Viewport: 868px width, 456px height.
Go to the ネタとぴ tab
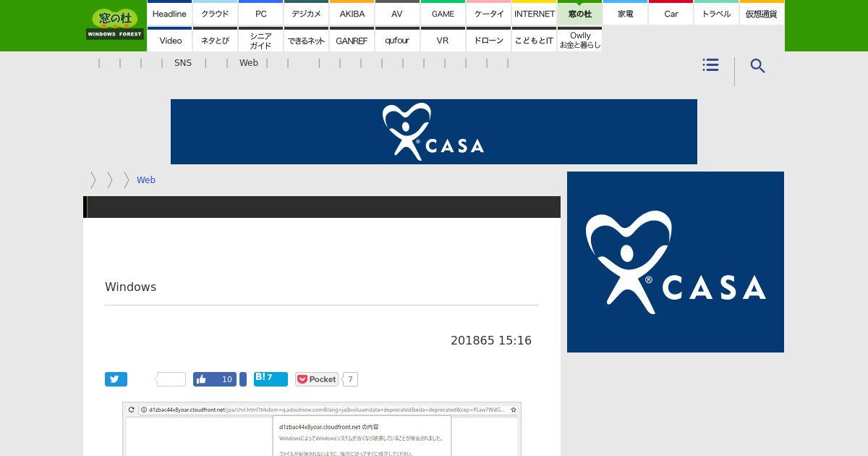point(215,40)
